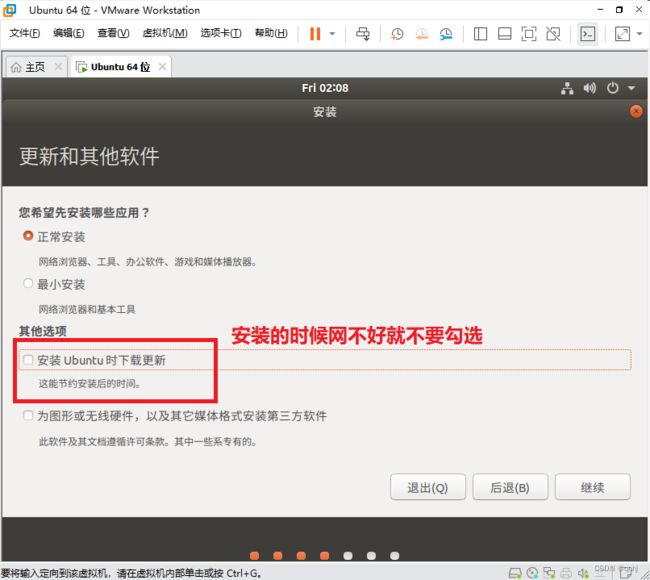Click the message log icon in status bar
The width and height of the screenshot is (650, 580).
625,573
